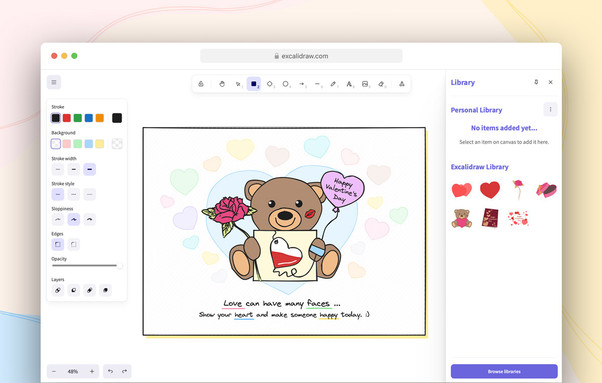Pick light green background color
This screenshot has width=602, height=383.
click(78, 144)
